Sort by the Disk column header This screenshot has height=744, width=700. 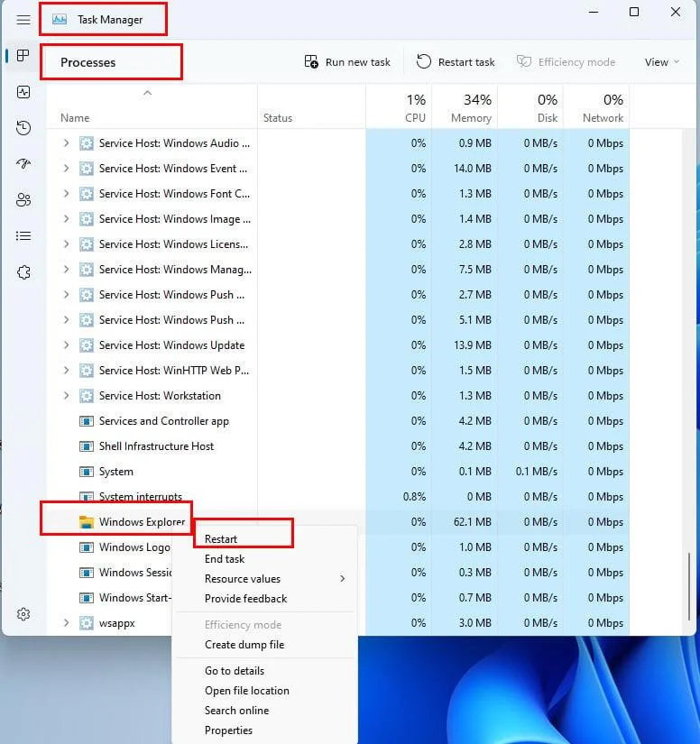(x=530, y=106)
